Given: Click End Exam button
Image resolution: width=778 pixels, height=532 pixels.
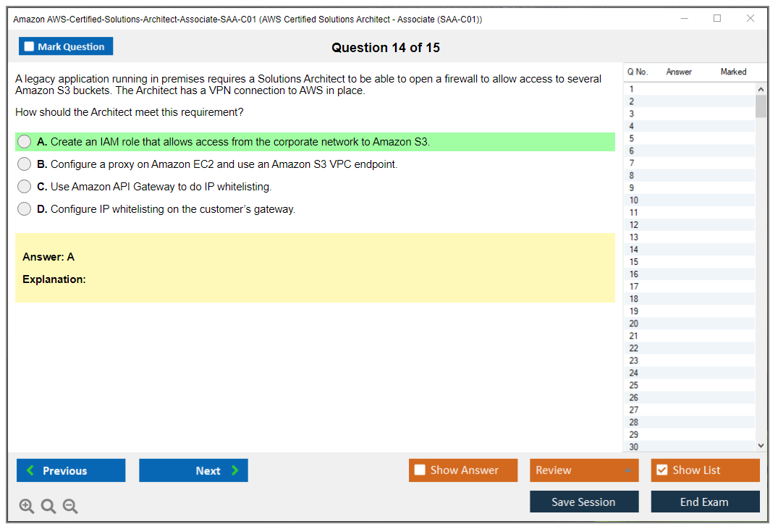Looking at the screenshot, I should (x=705, y=502).
